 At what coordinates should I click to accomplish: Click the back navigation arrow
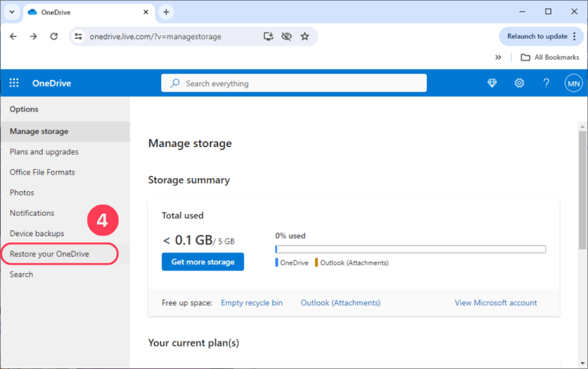(13, 36)
